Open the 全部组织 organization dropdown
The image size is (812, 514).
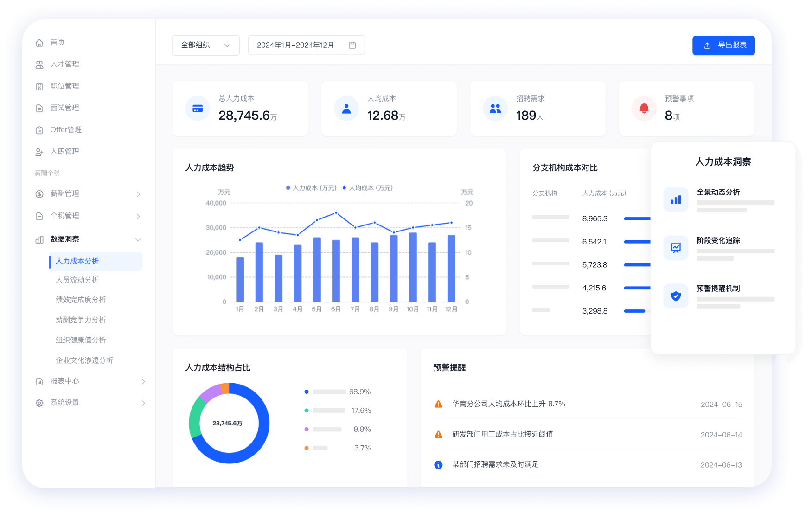tap(206, 45)
